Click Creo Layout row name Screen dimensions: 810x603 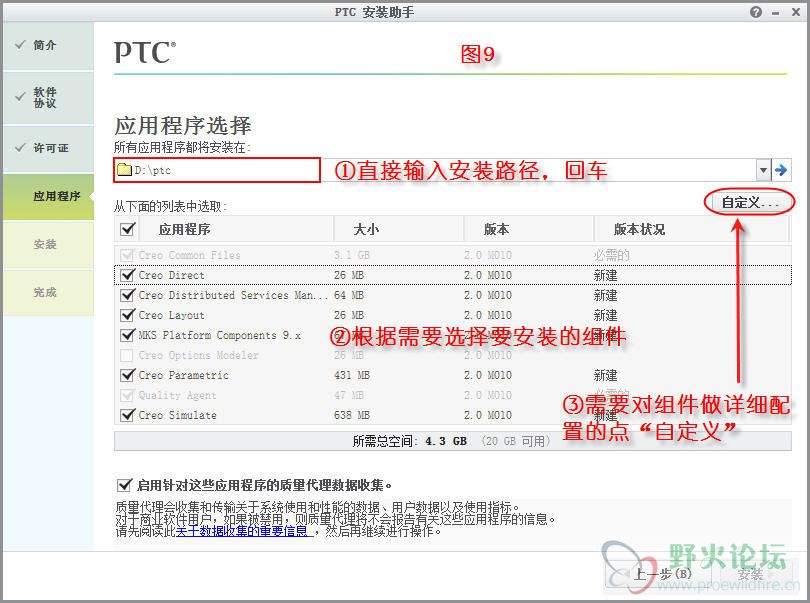tap(171, 315)
